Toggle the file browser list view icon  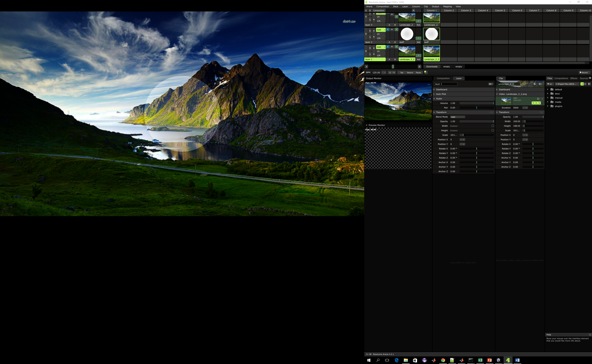(589, 84)
